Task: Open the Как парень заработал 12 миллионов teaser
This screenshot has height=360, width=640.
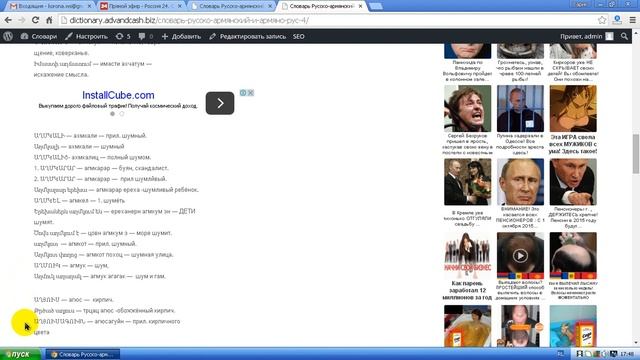Action: [x=468, y=256]
